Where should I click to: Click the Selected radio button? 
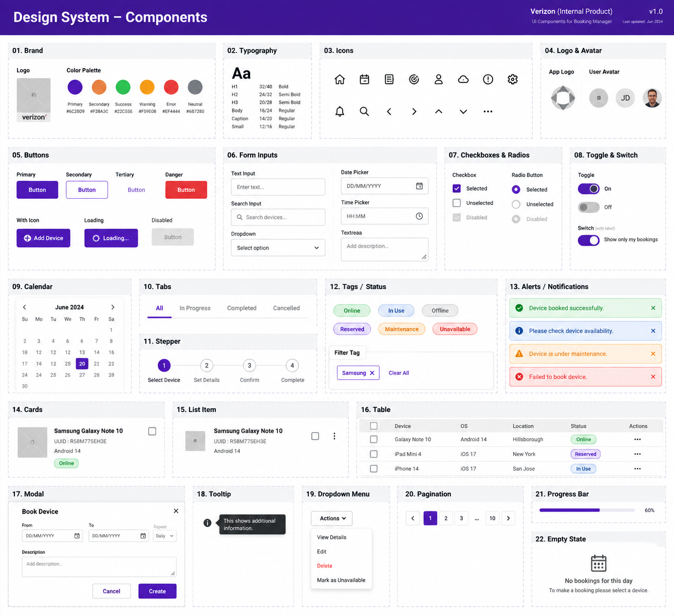pos(516,190)
